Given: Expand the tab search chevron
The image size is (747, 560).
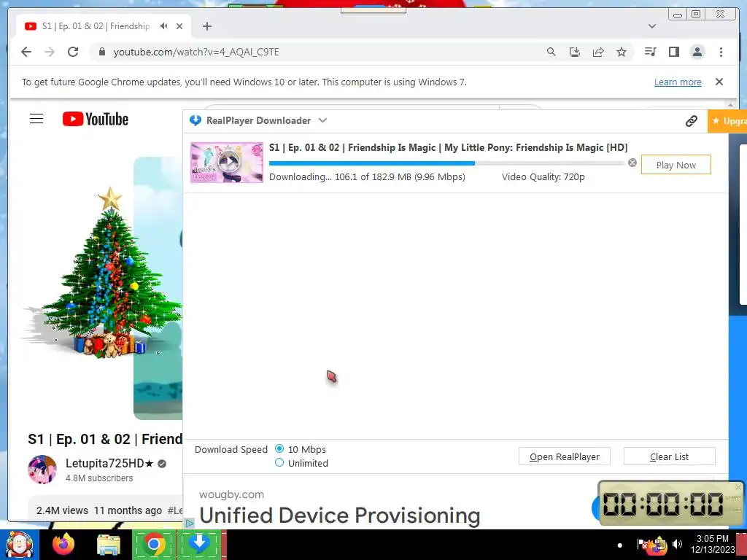Looking at the screenshot, I should pos(651,26).
